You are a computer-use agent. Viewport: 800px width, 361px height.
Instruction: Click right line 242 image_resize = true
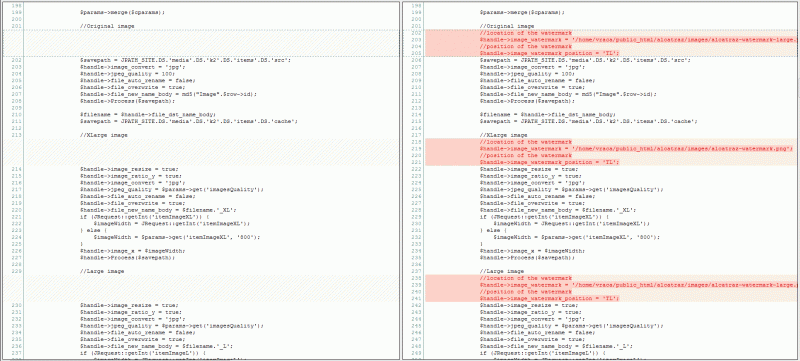529,305
